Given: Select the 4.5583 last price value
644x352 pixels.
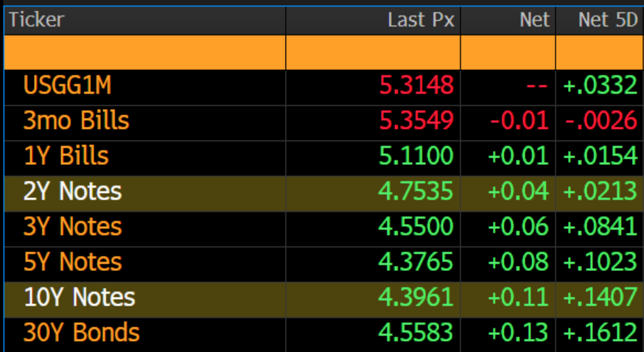Looking at the screenshot, I should click(416, 332).
